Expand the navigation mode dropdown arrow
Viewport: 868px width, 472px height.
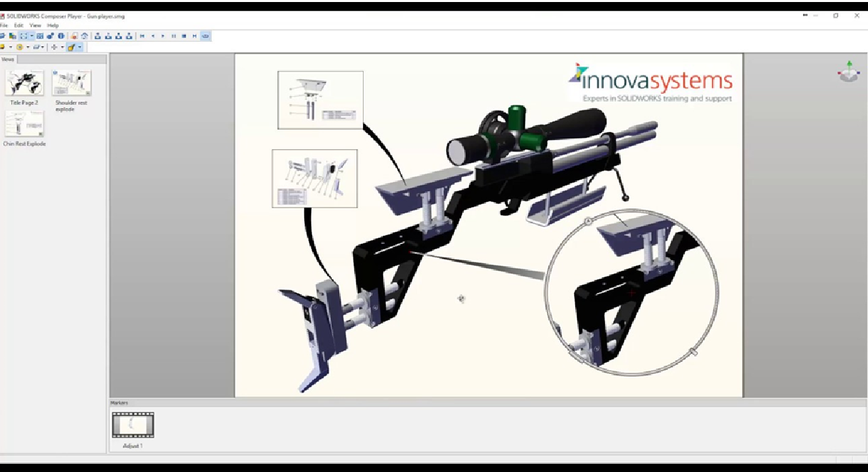(x=62, y=47)
